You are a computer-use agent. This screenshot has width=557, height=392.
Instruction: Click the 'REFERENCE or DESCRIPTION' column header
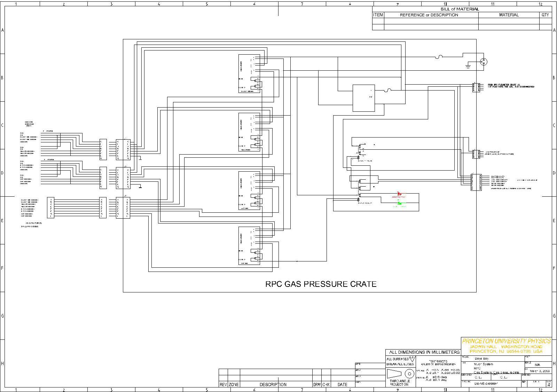[429, 15]
